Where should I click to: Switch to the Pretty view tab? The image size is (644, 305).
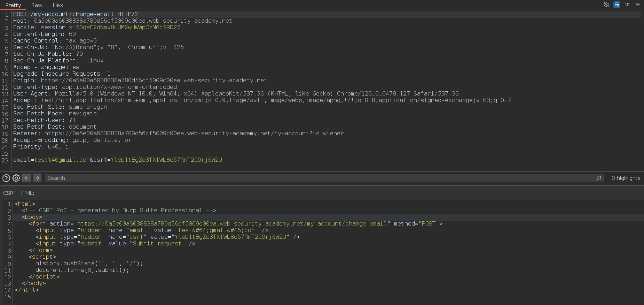coord(13,5)
